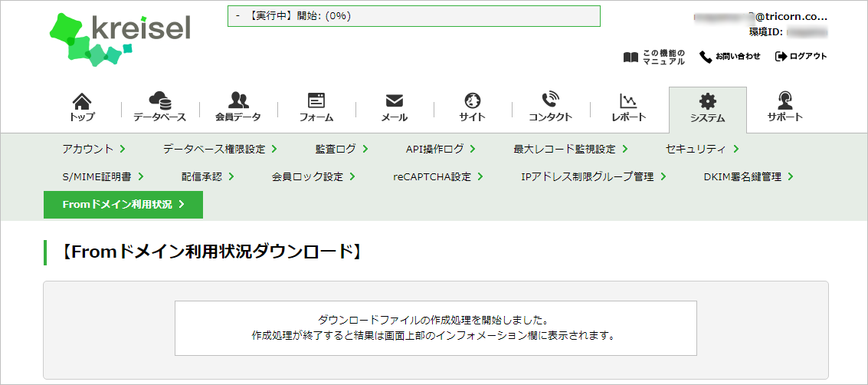Click the chevron beside 監査ログ
Screen dimensions: 868x385
tap(365, 149)
